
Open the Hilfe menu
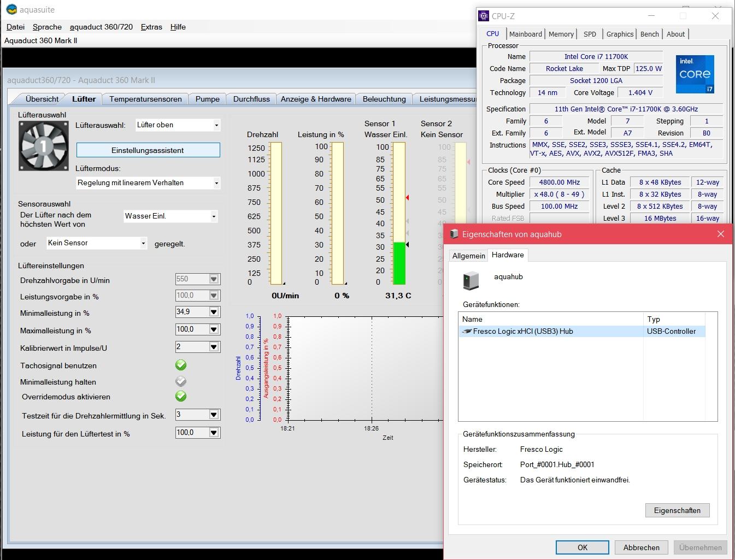178,27
